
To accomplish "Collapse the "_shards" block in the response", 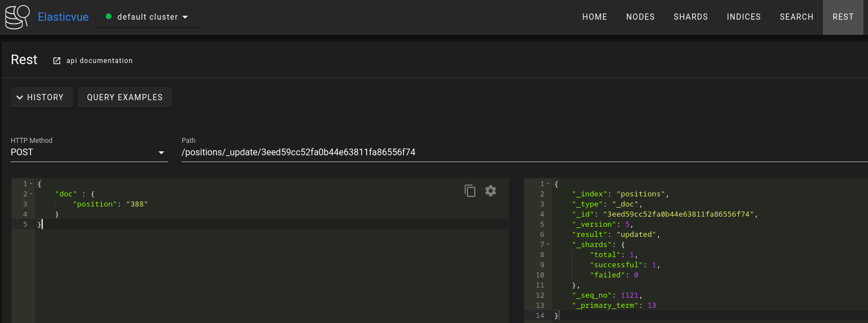I will point(548,245).
